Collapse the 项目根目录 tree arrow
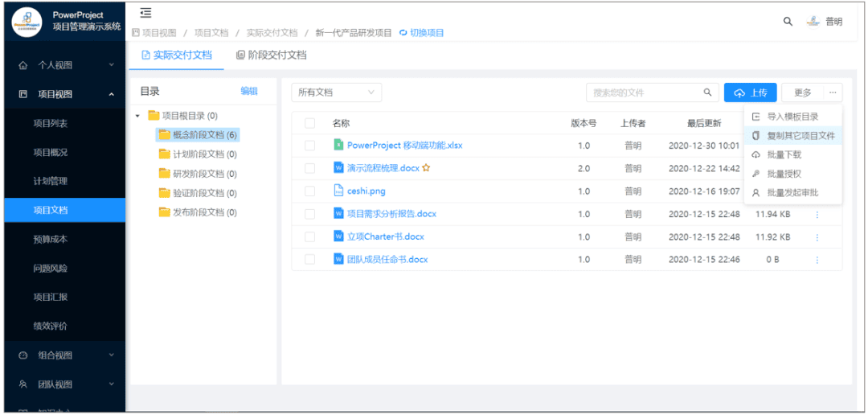This screenshot has width=868, height=415. (x=137, y=116)
